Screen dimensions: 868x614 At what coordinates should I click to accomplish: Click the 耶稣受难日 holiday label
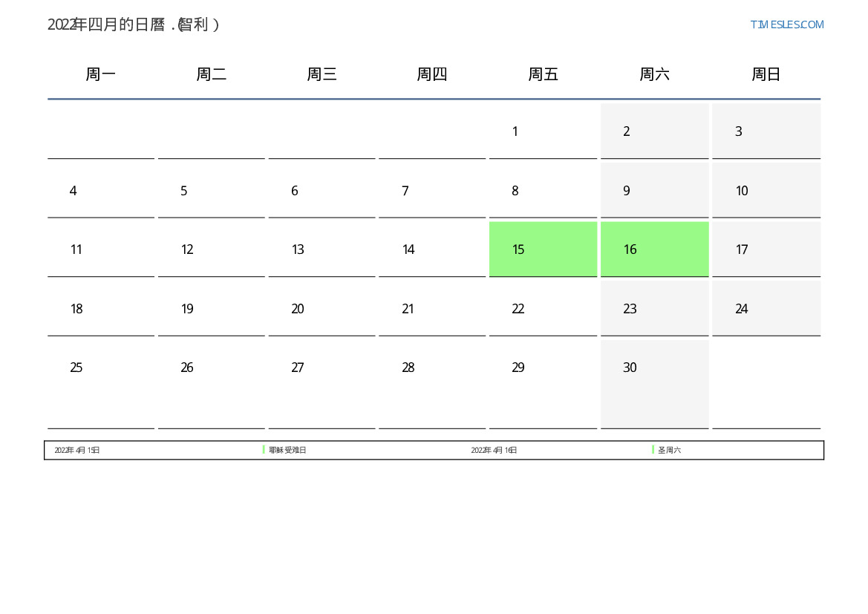pyautogui.click(x=288, y=451)
